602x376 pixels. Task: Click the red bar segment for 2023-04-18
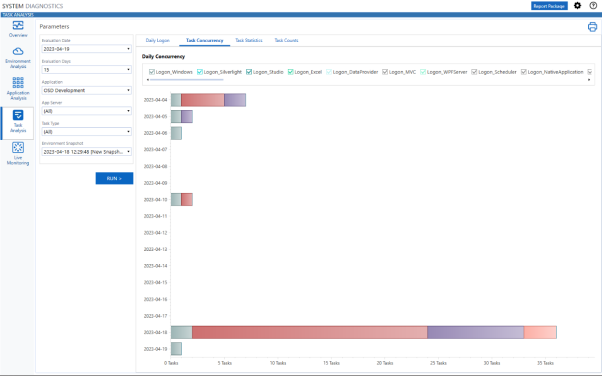[309, 332]
